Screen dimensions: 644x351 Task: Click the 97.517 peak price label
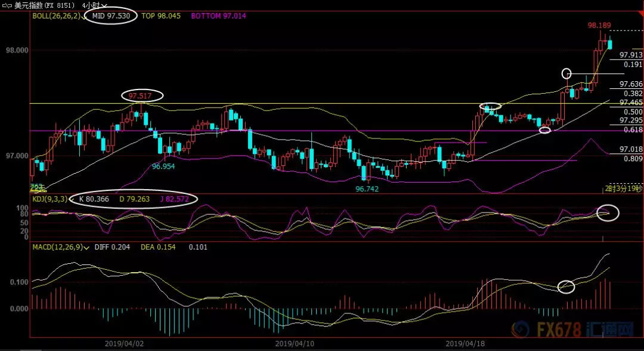click(x=142, y=96)
